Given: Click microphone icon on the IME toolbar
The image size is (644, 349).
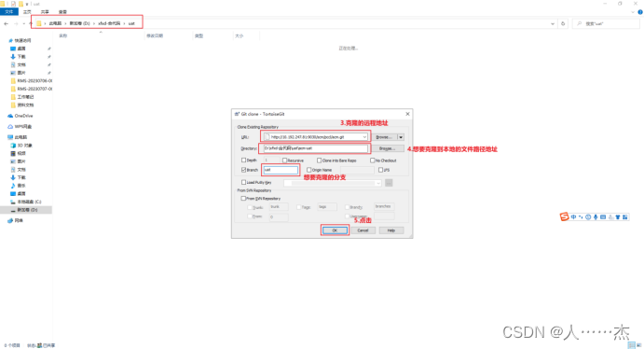Looking at the screenshot, I should (x=596, y=217).
